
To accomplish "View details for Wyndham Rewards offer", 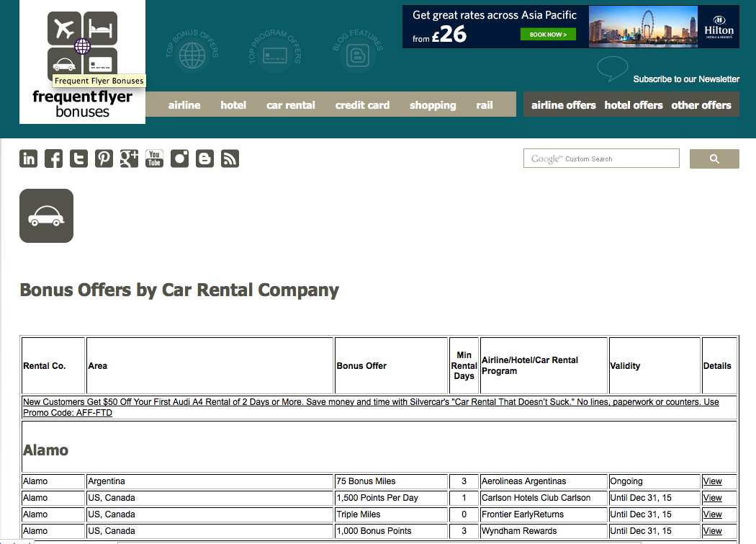I will (x=712, y=531).
